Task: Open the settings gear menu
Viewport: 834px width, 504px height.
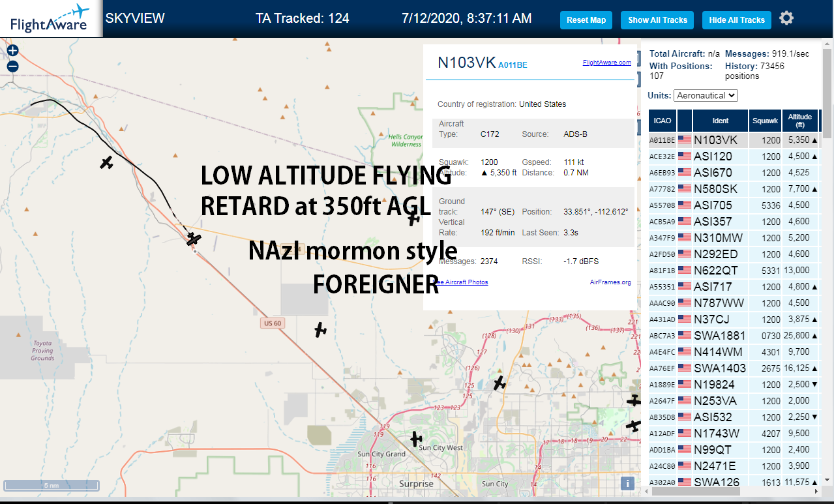Action: (x=786, y=18)
